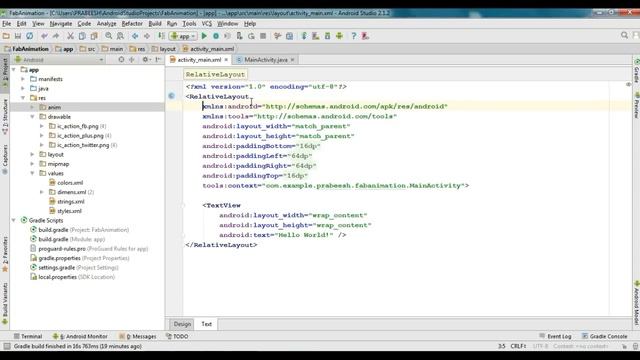The width and height of the screenshot is (640, 360).
Task: Open the app run configuration dropdown
Action: coord(183,36)
